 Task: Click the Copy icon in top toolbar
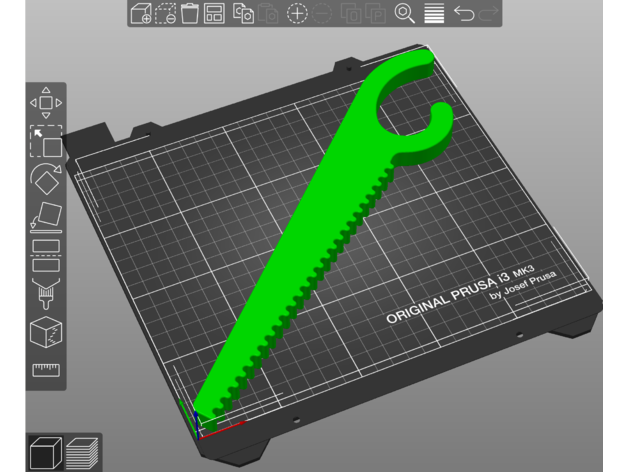coord(243,13)
